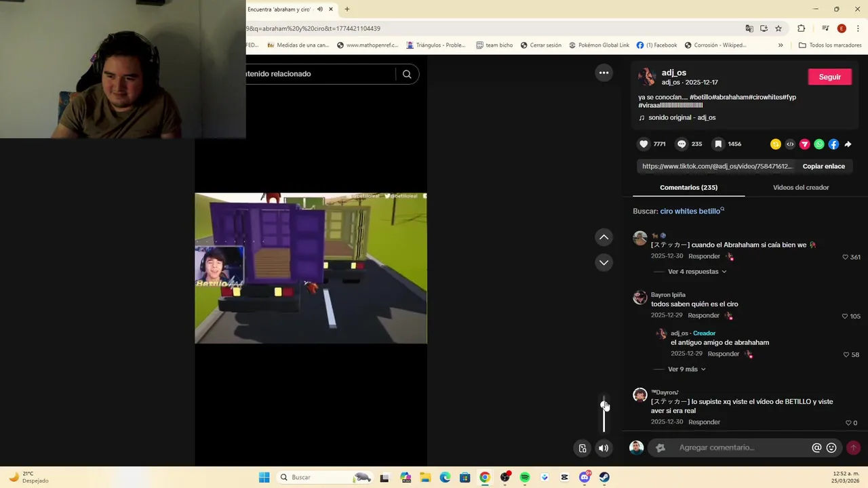Screen dimensions: 868x488
Task: Open the Chrome extensions puzzle icon
Action: (x=801, y=28)
